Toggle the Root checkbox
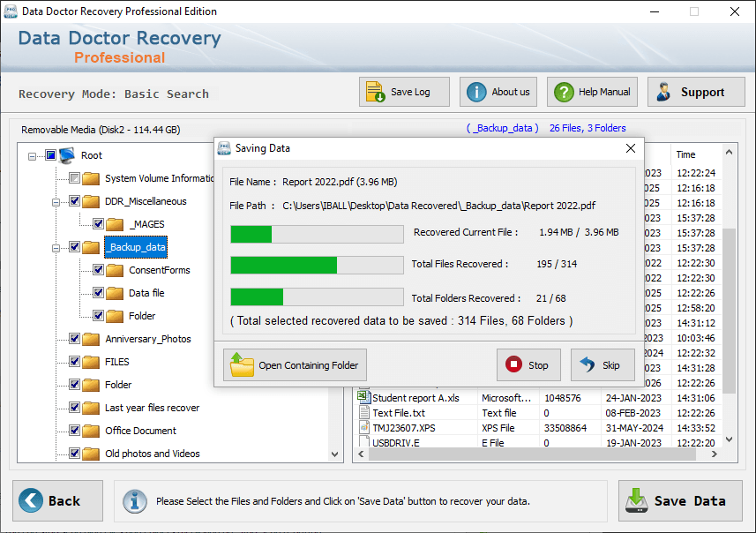The width and height of the screenshot is (756, 533). coord(50,154)
